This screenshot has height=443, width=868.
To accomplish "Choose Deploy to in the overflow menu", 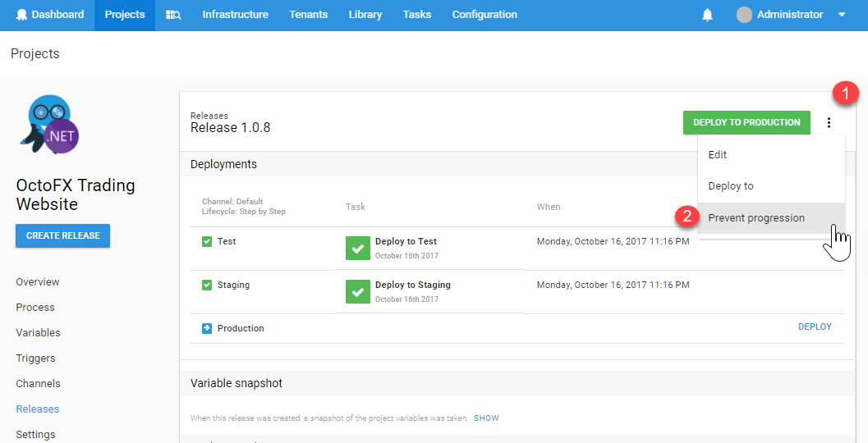I will (731, 186).
